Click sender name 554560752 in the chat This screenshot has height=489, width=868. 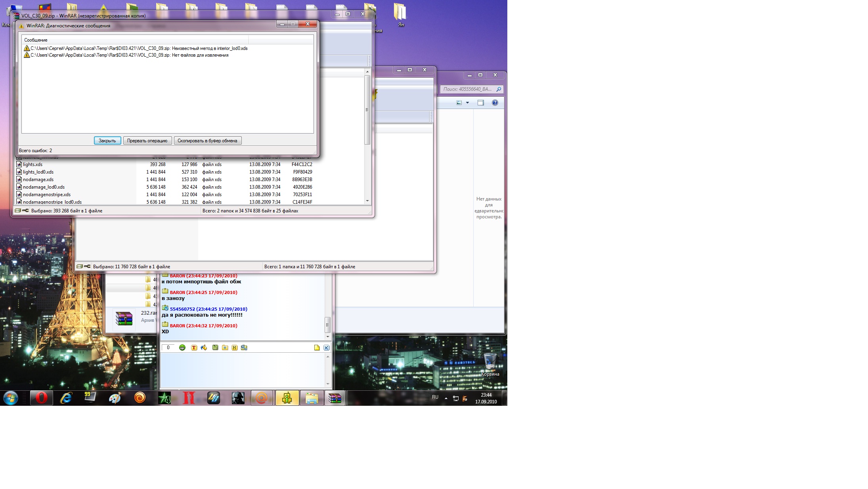point(182,309)
